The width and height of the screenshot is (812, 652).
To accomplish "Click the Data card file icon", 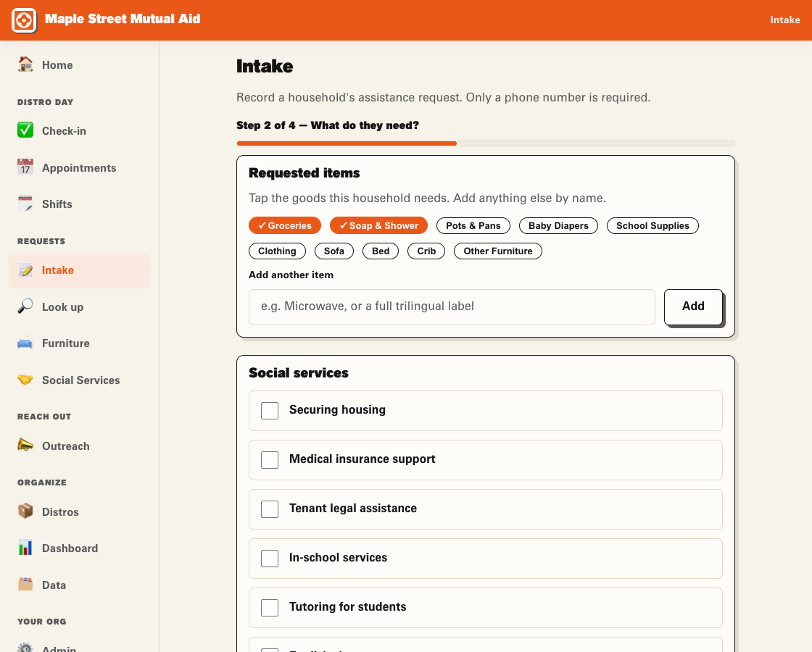I will 25,585.
